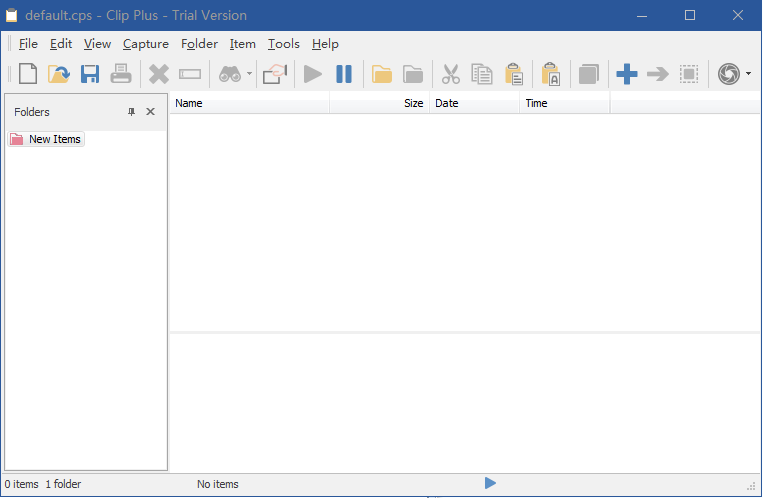The image size is (763, 498).
Task: Click the Open file folder icon
Action: click(x=59, y=74)
